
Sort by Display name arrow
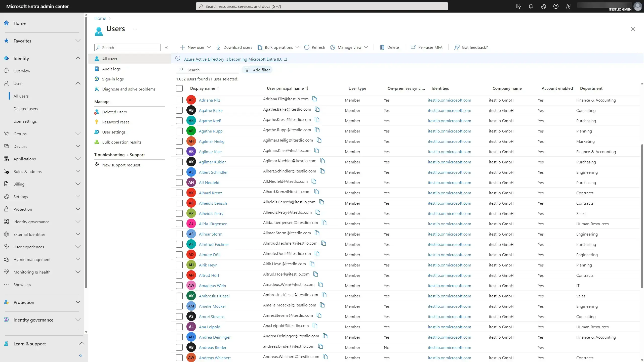click(x=218, y=88)
